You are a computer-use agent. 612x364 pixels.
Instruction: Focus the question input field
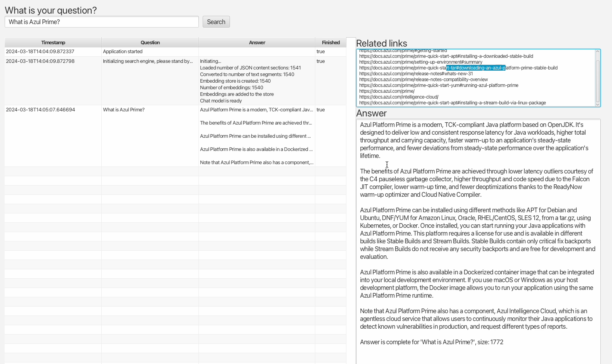[x=102, y=22]
